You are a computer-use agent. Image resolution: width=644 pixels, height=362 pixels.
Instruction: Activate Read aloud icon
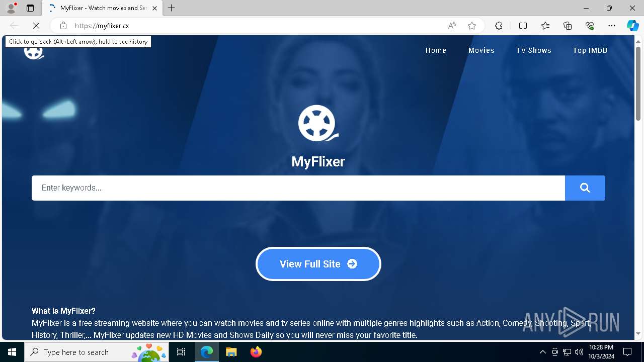click(x=452, y=26)
